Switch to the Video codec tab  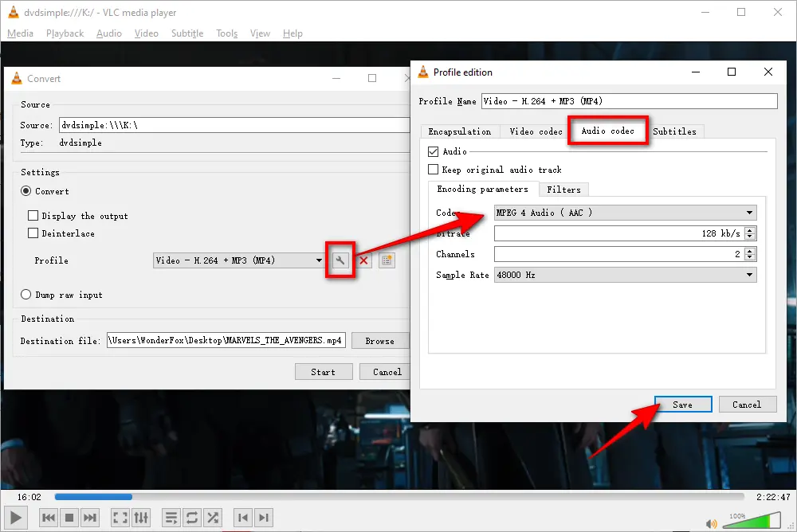click(x=536, y=131)
